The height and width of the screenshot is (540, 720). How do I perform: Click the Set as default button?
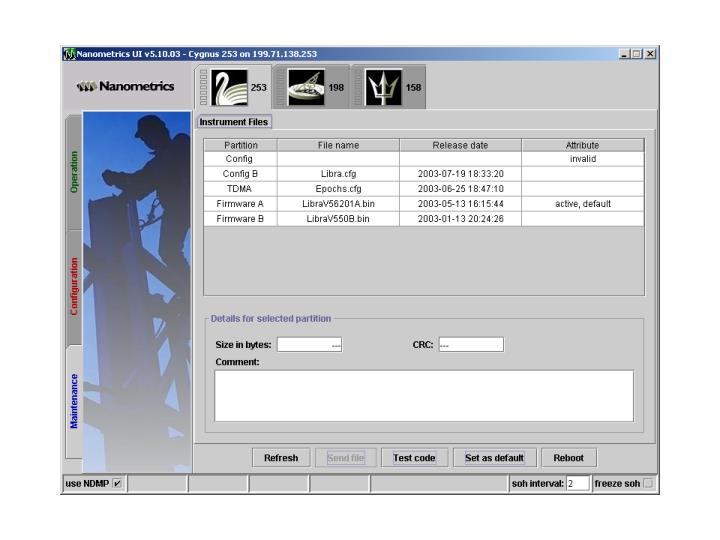click(x=495, y=458)
